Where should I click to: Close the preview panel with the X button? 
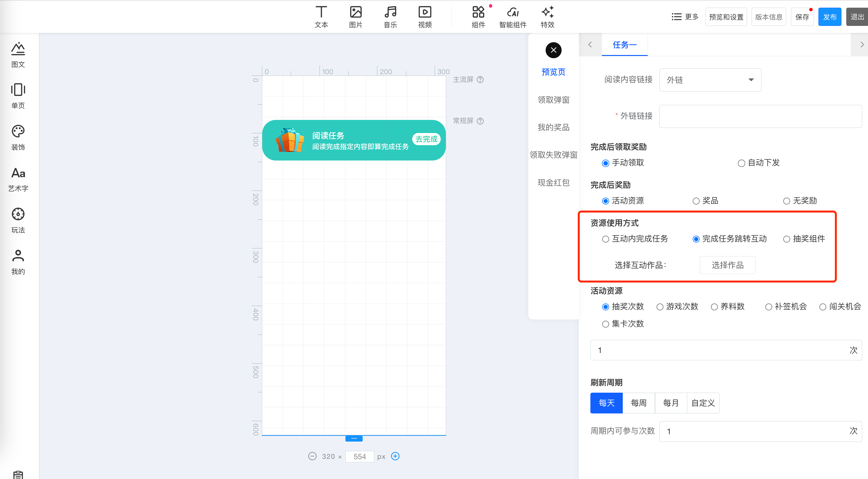[553, 50]
